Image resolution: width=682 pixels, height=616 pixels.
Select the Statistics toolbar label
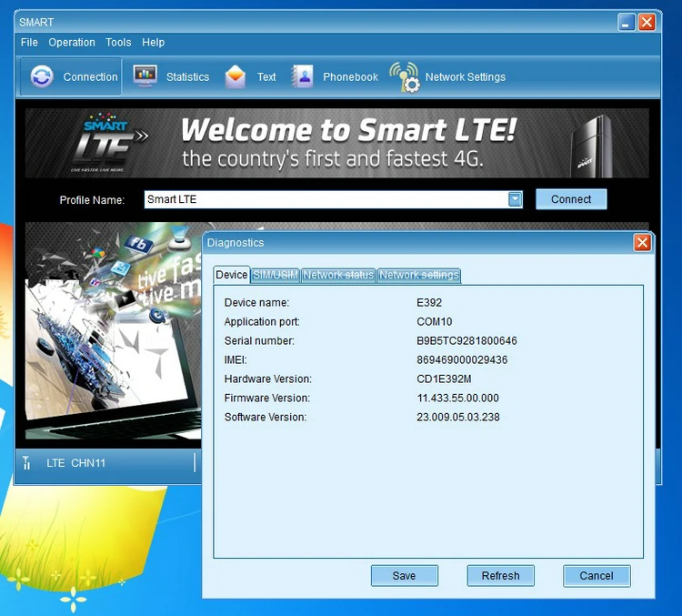pos(188,77)
